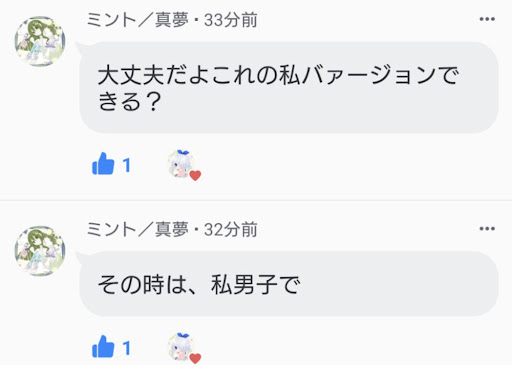Click きる？ on the first comment's second line

(130, 101)
